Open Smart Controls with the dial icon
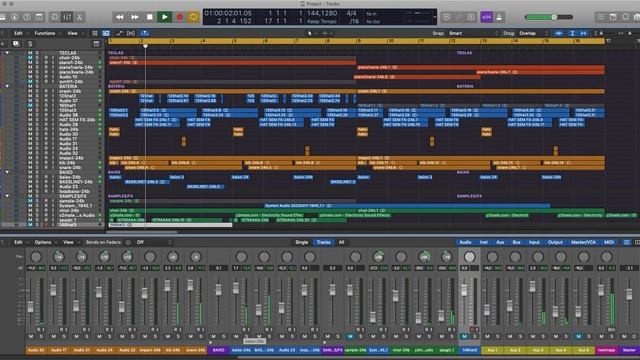Screen dimensions: 640x360 point(54,17)
